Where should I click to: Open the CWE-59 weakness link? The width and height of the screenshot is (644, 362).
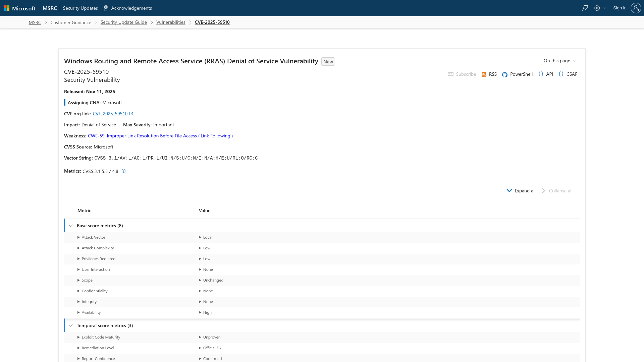(160, 136)
